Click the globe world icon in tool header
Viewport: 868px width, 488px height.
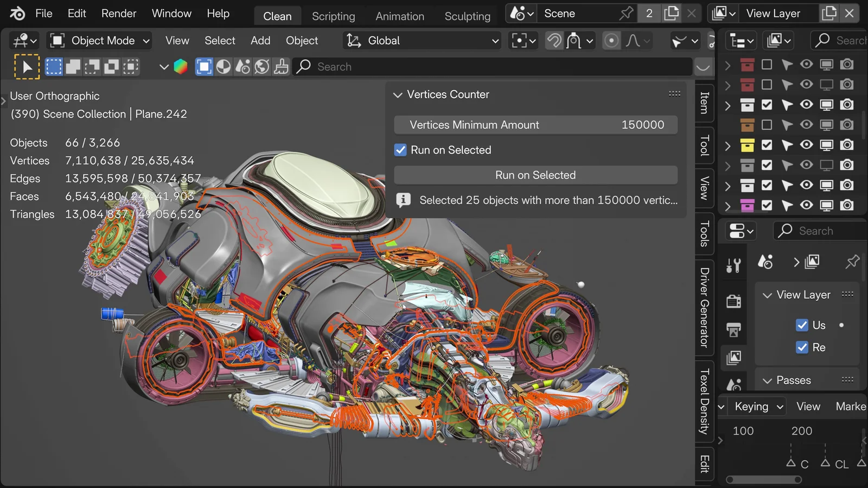[x=262, y=67]
